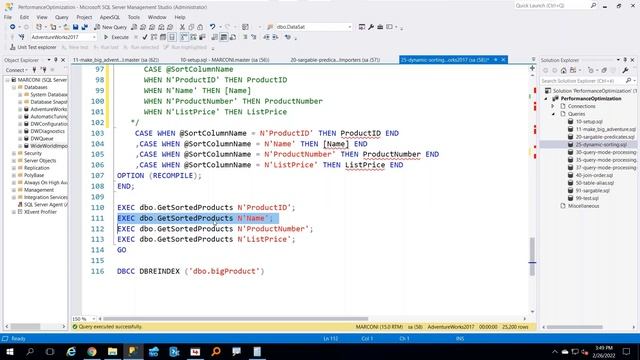Click the editor horizontal scrollbar
The width and height of the screenshot is (640, 360).
click(x=236, y=319)
